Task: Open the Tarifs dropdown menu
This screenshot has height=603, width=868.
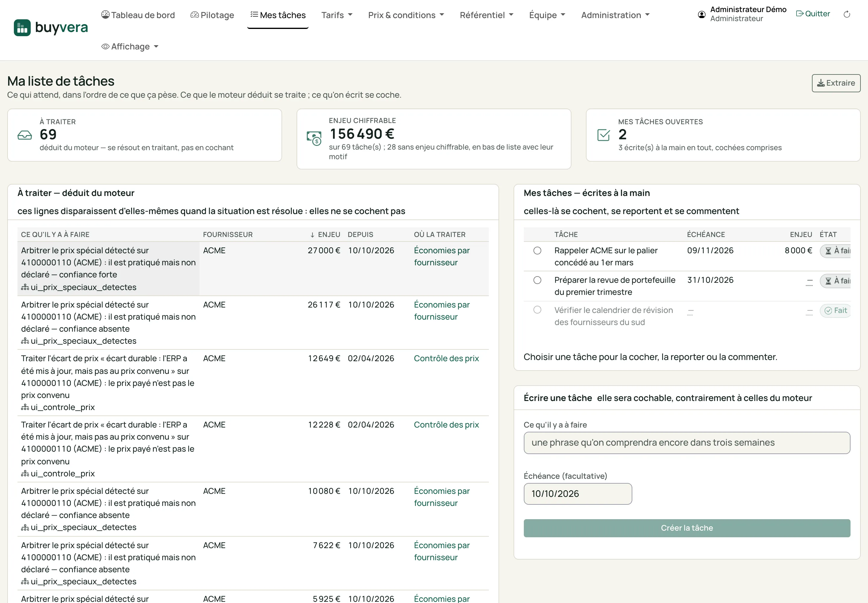Action: pos(337,15)
